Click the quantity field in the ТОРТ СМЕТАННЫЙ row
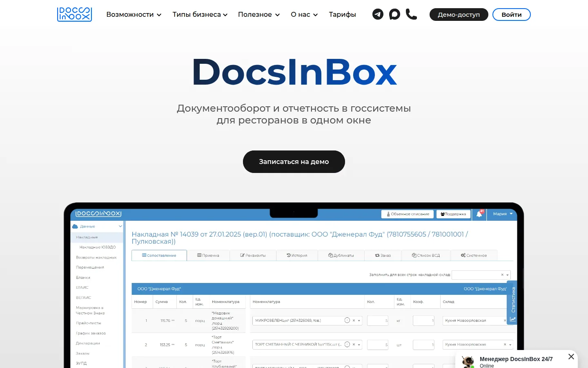 point(378,345)
